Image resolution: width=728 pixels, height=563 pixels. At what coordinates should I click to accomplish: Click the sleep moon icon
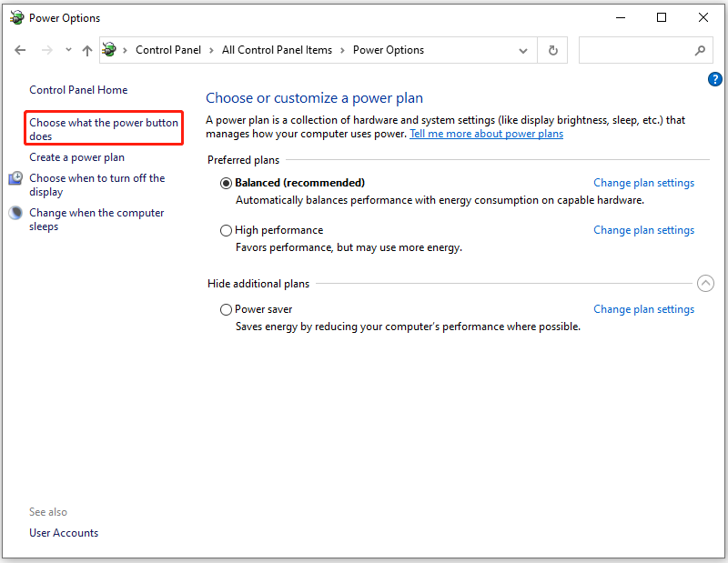pyautogui.click(x=15, y=213)
